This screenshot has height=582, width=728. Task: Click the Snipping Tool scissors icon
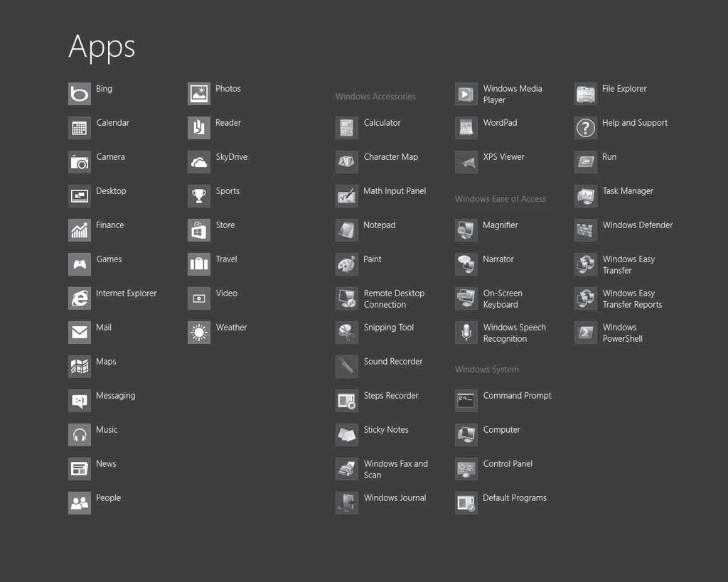347,333
